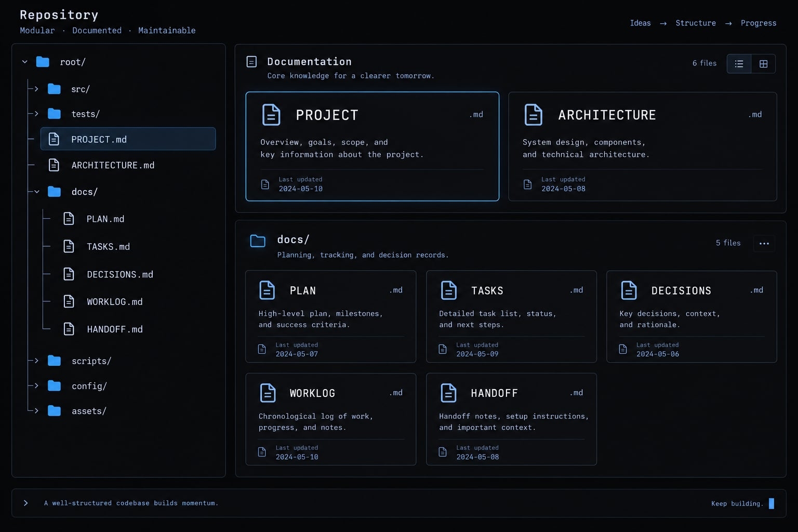This screenshot has width=798, height=532.
Task: Expand the scripts/ folder chevron
Action: [x=36, y=361]
